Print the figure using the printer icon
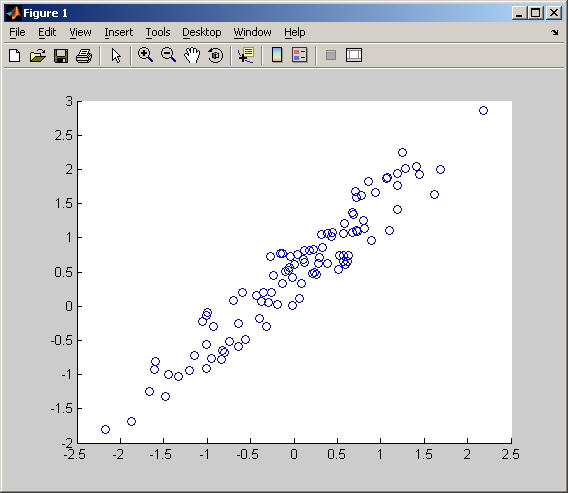The width and height of the screenshot is (568, 493). click(x=84, y=55)
